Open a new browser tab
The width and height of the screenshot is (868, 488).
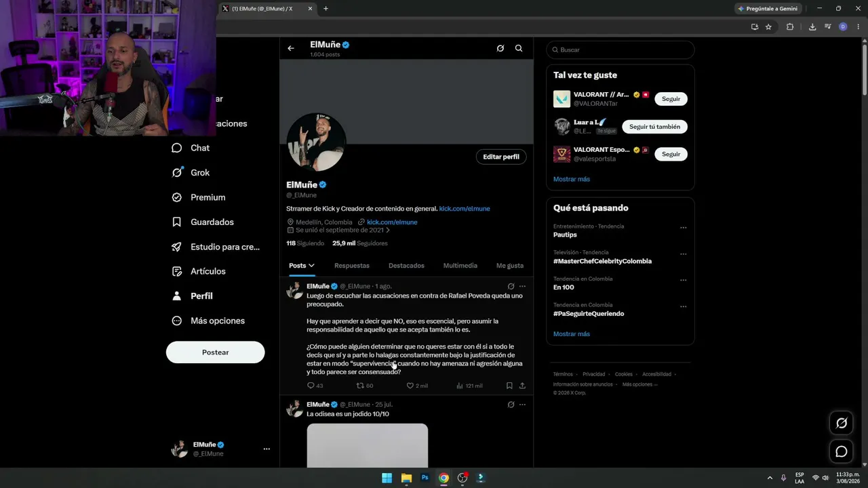325,9
